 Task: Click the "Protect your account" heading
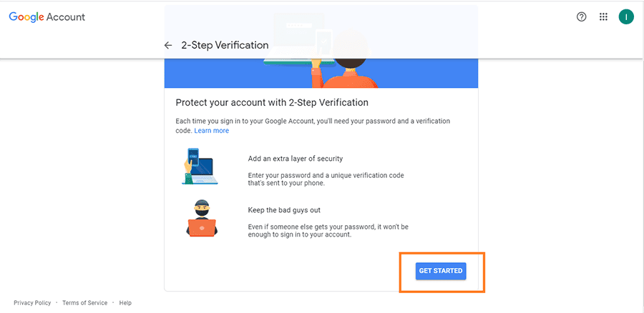point(272,102)
